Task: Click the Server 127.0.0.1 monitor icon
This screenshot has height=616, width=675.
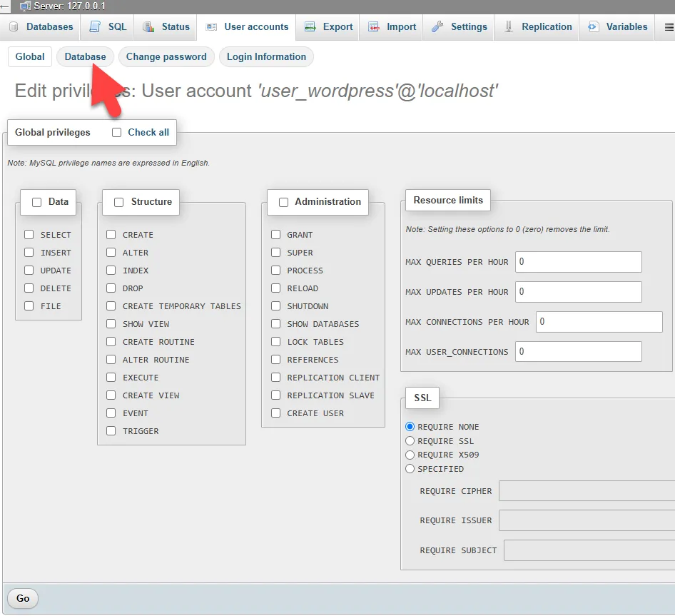Action: [x=26, y=6]
